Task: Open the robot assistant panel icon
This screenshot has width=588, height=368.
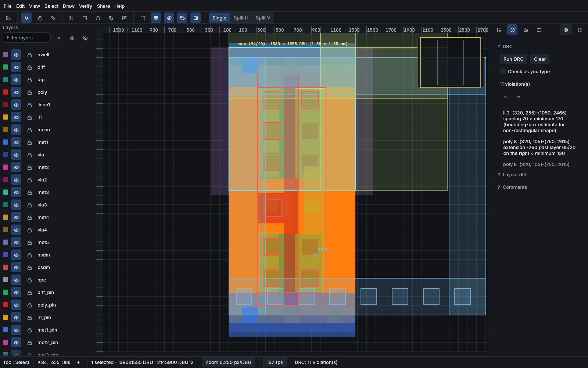Action: (x=526, y=30)
